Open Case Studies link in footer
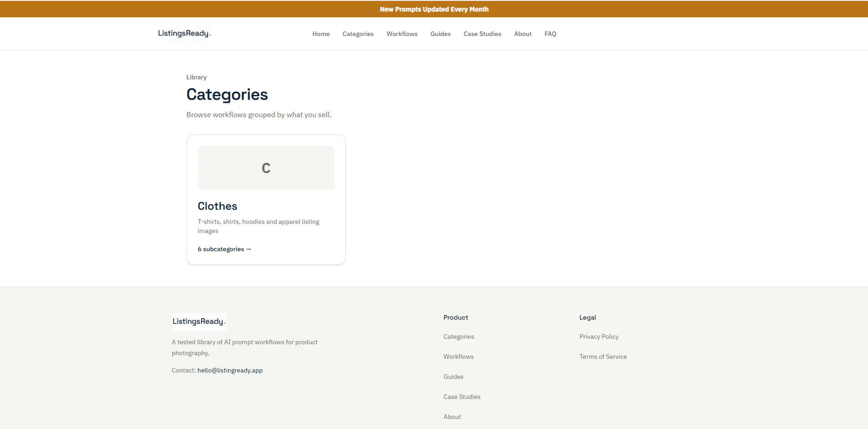Image resolution: width=868 pixels, height=429 pixels. tap(462, 397)
